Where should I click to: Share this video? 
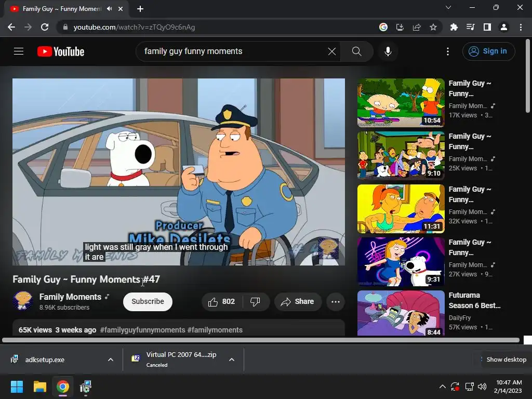pos(298,302)
